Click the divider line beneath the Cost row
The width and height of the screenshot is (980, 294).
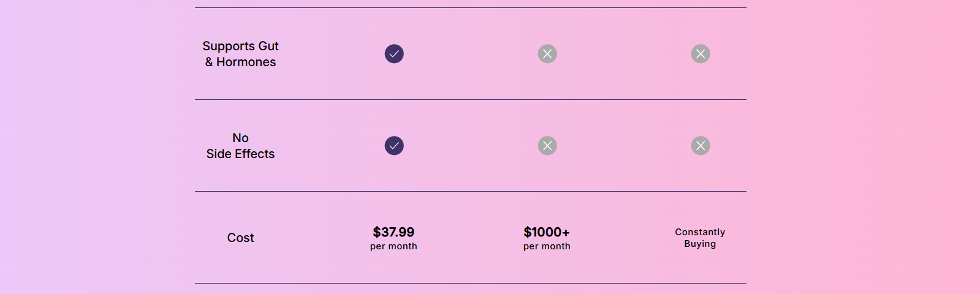click(x=471, y=283)
